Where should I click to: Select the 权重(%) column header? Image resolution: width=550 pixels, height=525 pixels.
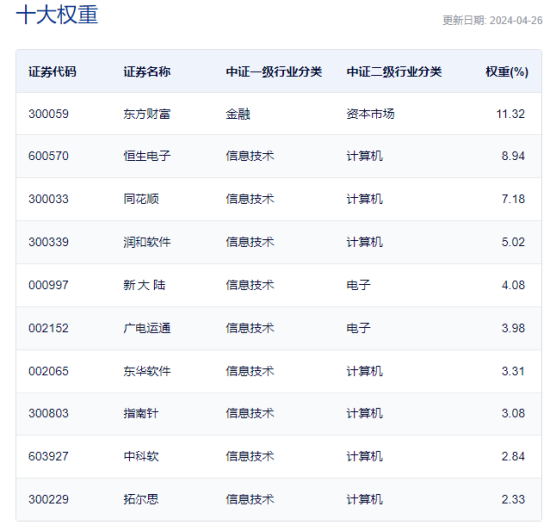[x=507, y=72]
